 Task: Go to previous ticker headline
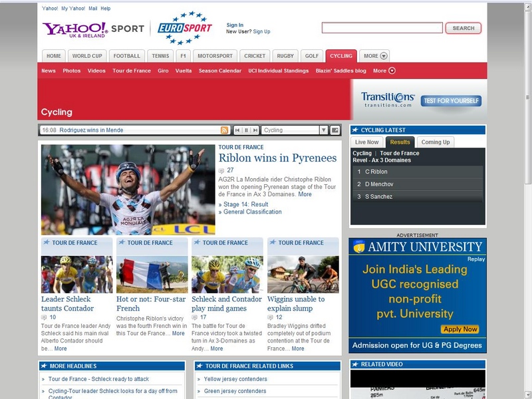(237, 130)
